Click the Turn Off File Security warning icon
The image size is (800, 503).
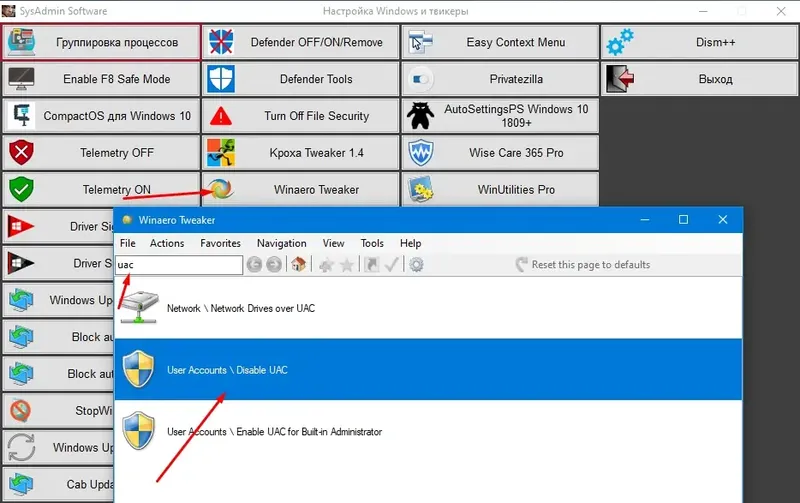coord(221,116)
